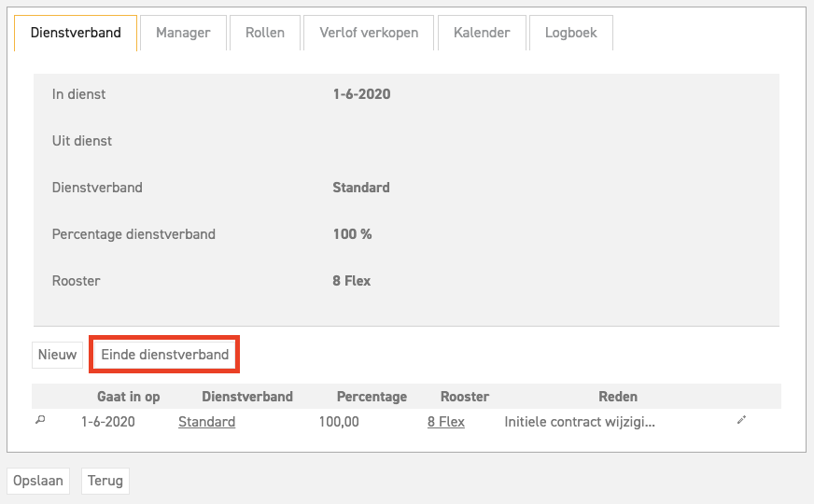Open the Standard link in the table
Viewport: 814px width, 504px height.
(x=206, y=422)
